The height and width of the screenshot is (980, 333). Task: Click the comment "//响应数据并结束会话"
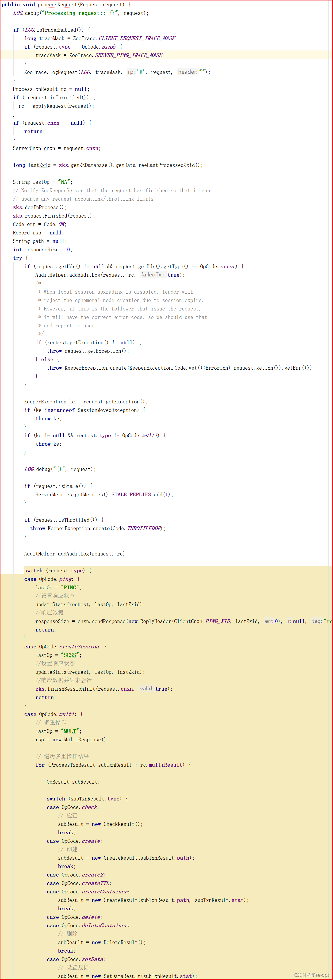point(64,680)
